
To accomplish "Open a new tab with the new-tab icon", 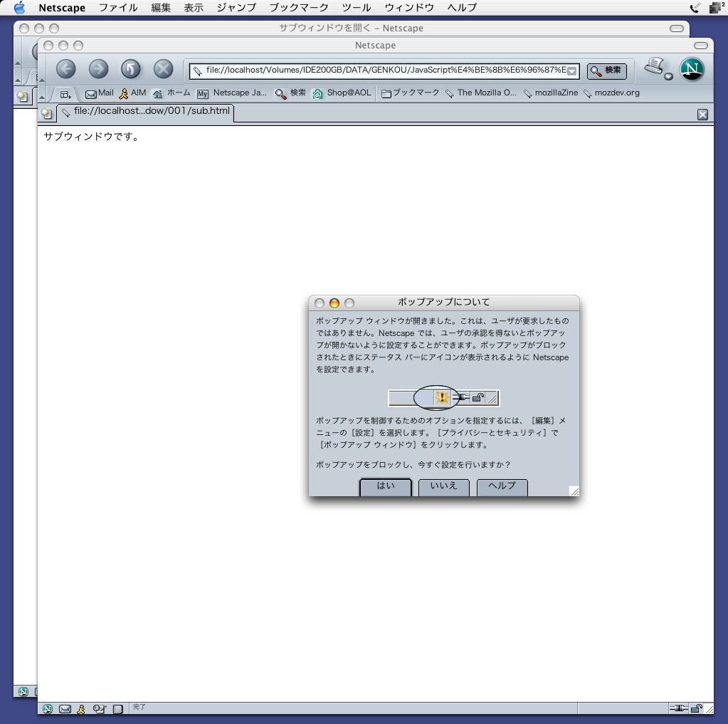I will (46, 113).
